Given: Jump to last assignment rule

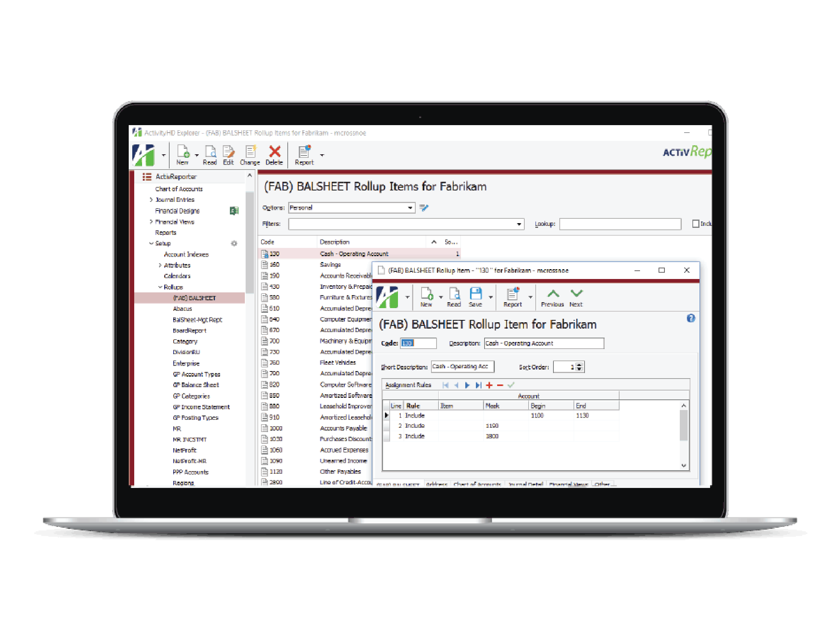Looking at the screenshot, I should (x=478, y=385).
